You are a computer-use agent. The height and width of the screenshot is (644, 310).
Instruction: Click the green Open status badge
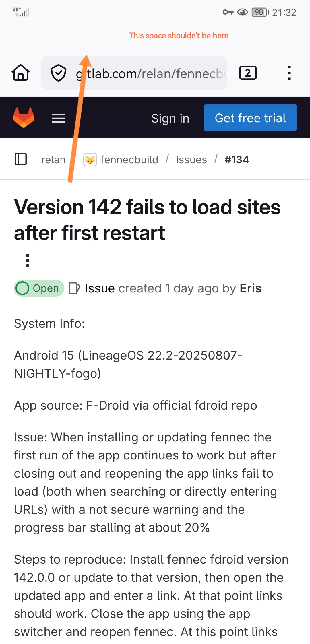click(x=39, y=288)
